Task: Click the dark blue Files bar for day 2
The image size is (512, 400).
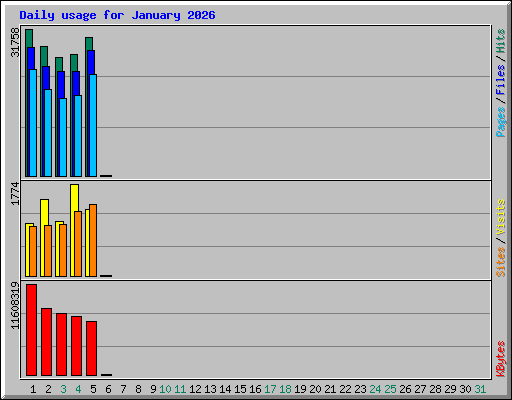Action: (x=46, y=77)
